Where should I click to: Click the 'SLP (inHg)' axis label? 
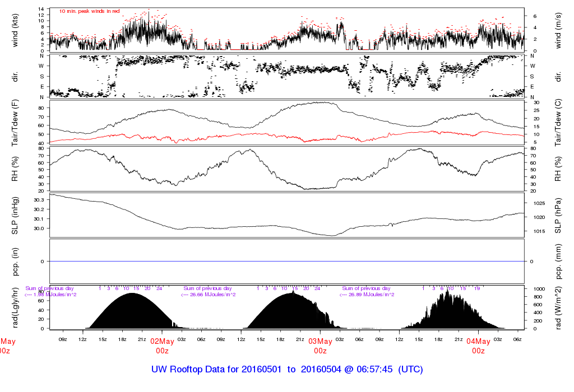coord(15,216)
